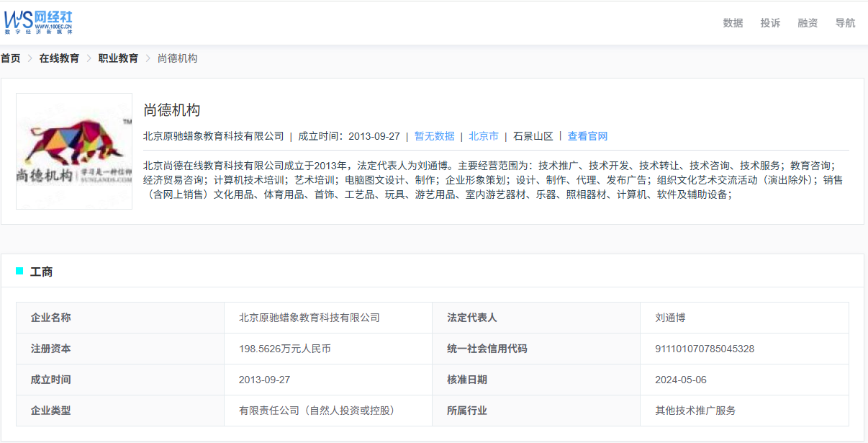
Task: Go to 首页 via breadcrumb
Action: pyautogui.click(x=10, y=58)
